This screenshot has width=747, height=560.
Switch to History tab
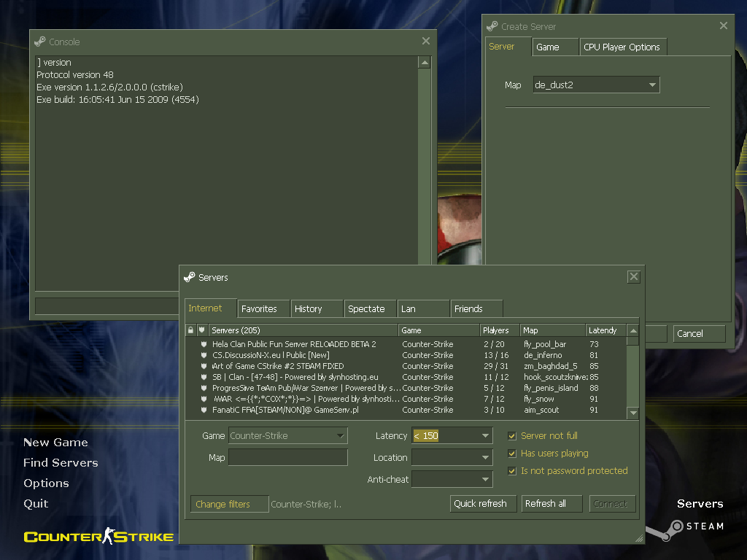click(x=317, y=308)
